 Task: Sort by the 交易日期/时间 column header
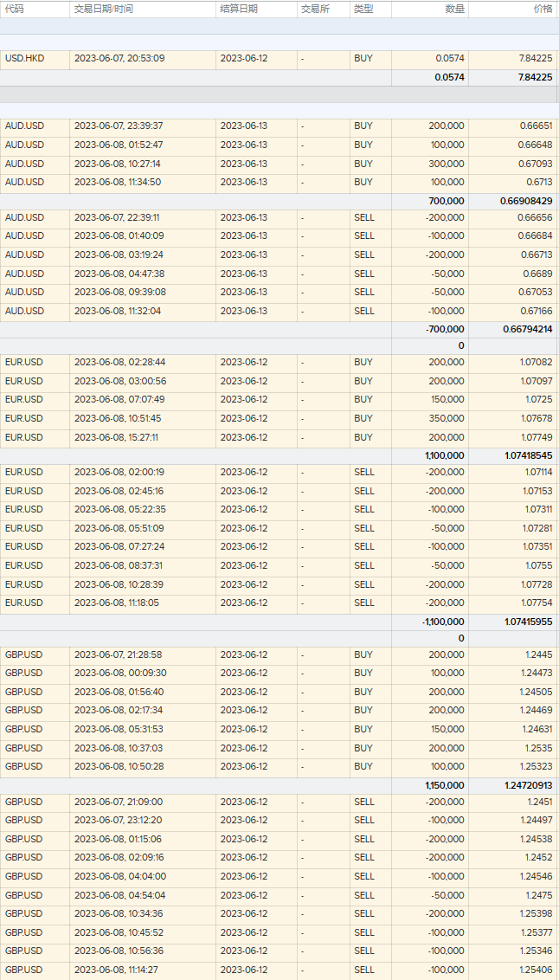click(104, 9)
